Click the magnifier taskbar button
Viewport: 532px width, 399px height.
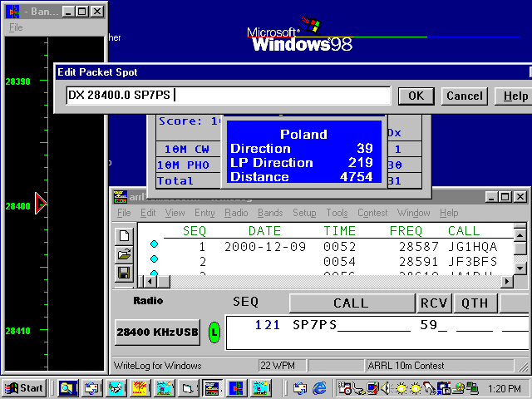pyautogui.click(x=68, y=388)
